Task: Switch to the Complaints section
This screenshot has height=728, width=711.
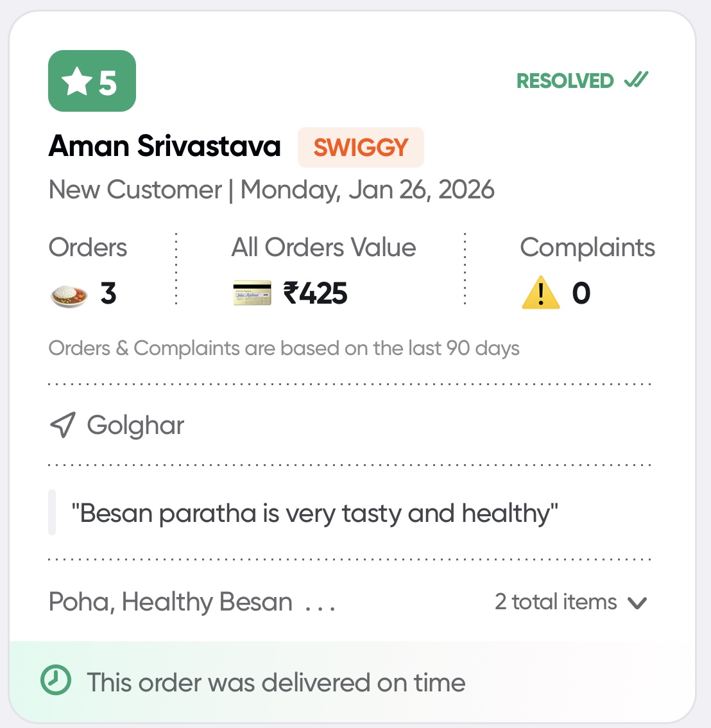Action: 588,247
